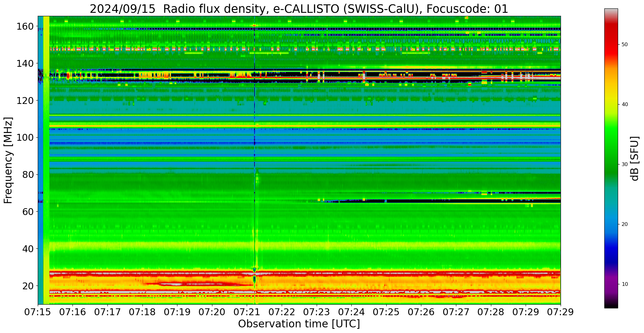Click the 'dB [SFU]' colorbar label

(x=634, y=158)
